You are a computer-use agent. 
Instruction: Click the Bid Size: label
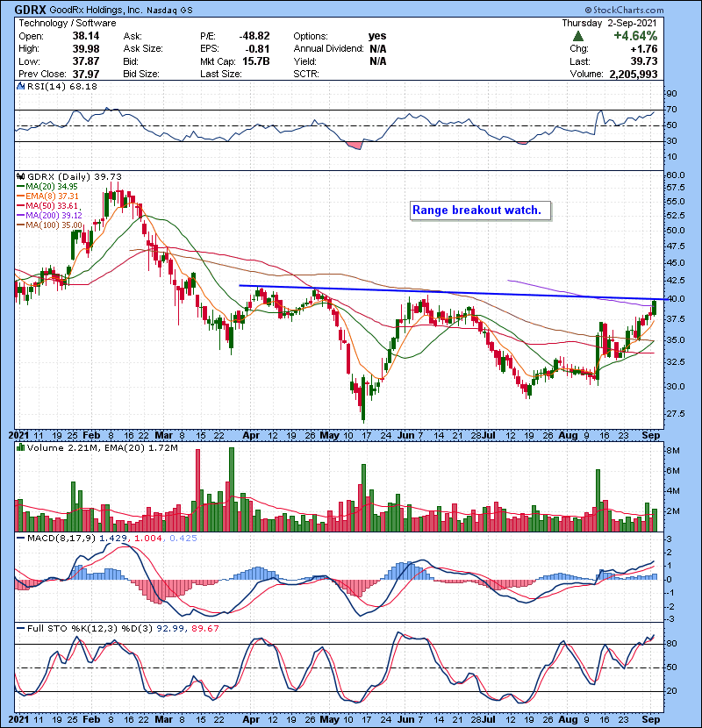coord(141,74)
